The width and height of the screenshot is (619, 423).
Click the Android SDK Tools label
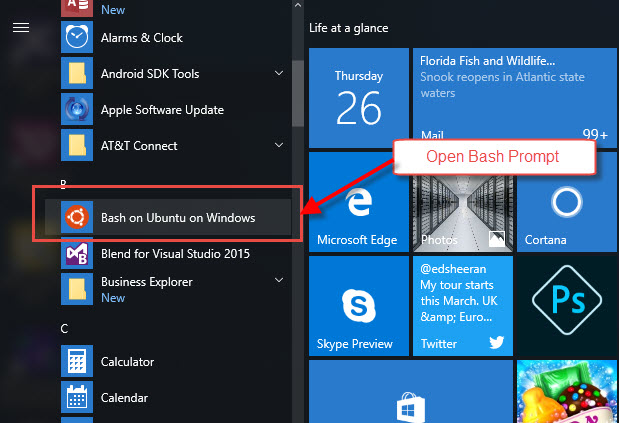click(150, 74)
